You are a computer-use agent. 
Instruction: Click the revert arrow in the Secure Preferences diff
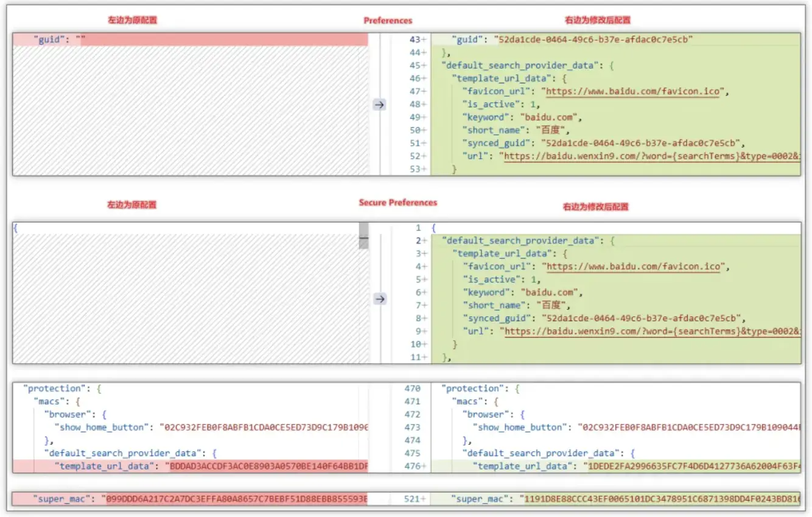379,299
